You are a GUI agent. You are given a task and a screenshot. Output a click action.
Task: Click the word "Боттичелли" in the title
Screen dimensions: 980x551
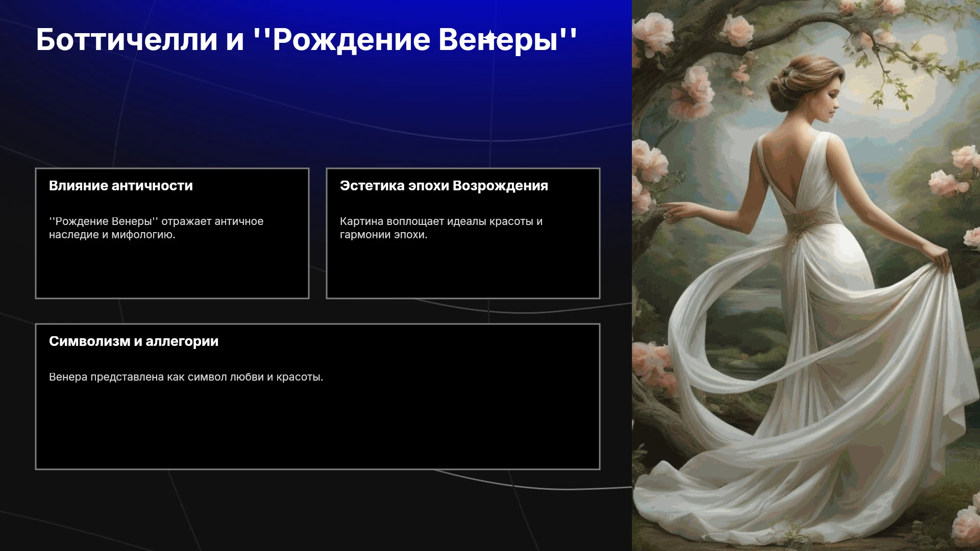point(127,39)
